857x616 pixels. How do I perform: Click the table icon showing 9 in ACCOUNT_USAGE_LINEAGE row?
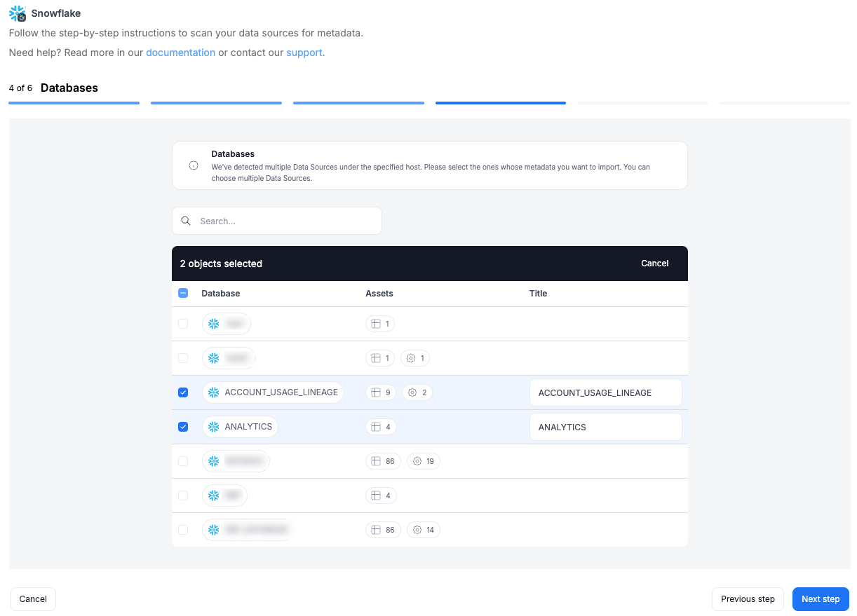[x=376, y=392]
